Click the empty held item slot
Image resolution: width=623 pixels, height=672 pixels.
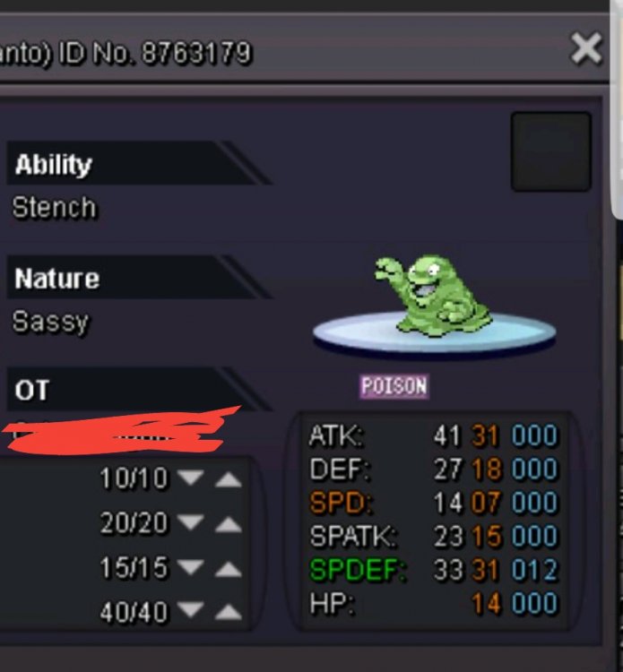point(551,151)
